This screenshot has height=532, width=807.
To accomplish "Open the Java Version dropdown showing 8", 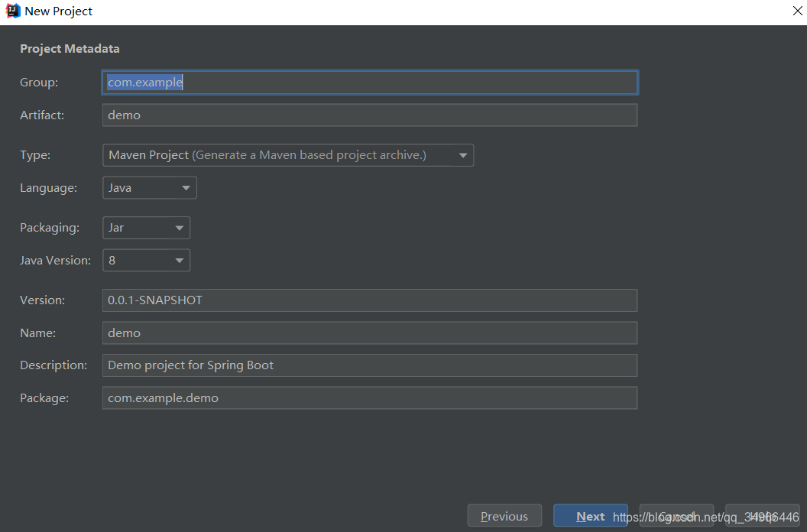I will 146,261.
